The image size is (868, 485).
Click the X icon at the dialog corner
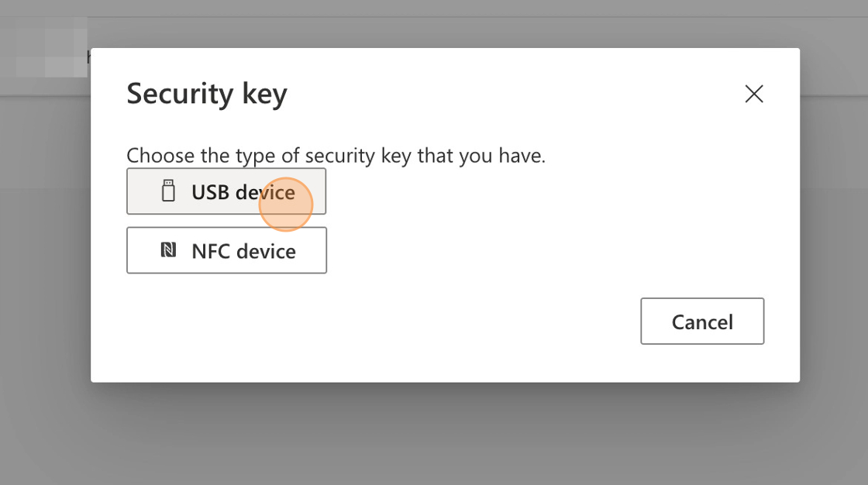click(x=753, y=95)
